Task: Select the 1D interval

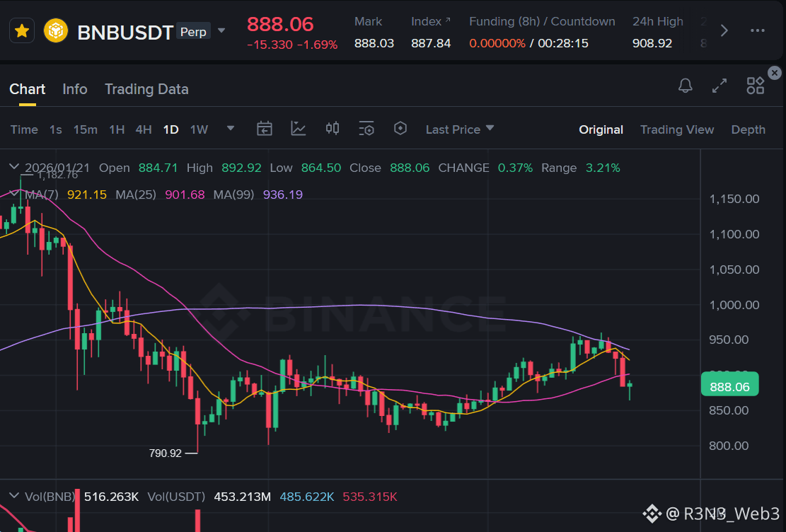Action: [x=171, y=129]
